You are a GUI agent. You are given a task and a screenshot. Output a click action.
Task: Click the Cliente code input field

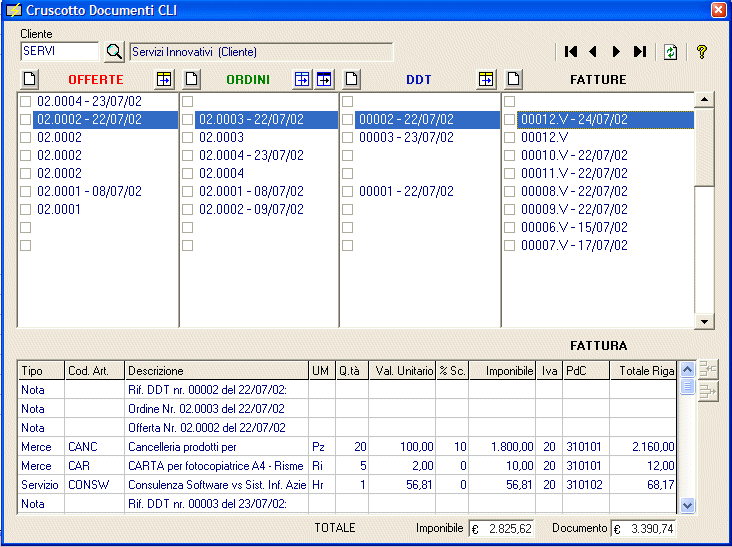tap(59, 51)
